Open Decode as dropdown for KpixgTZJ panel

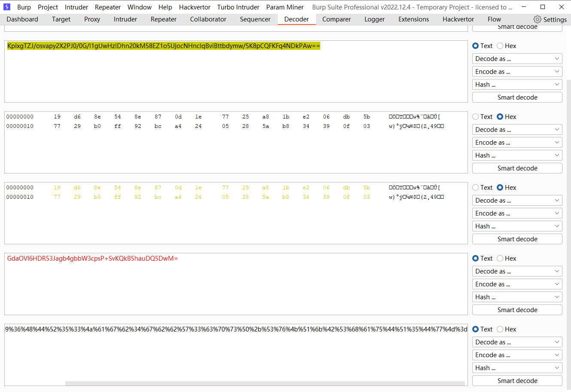point(517,59)
